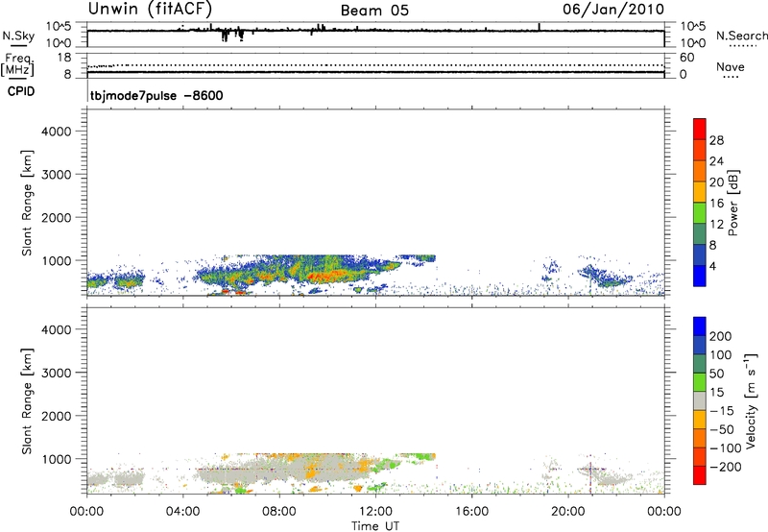Click the '08:00' time axis label
Screen dimensions: 768x532
click(x=279, y=512)
